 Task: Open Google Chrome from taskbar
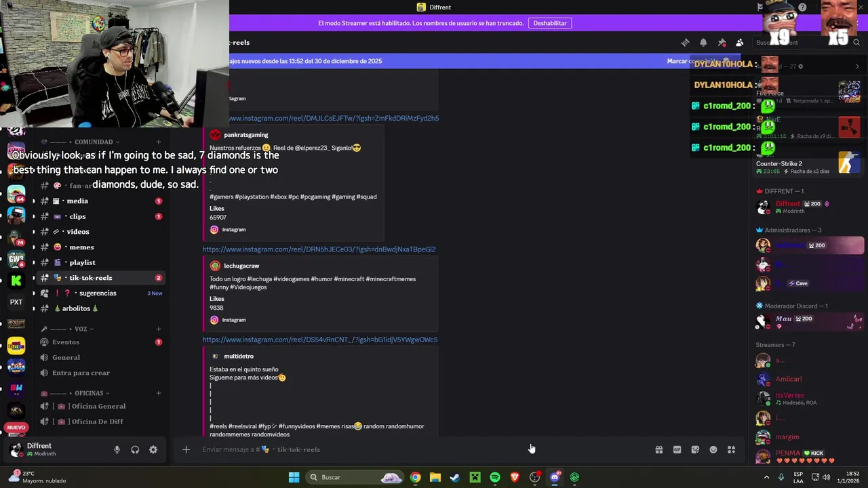tap(415, 477)
